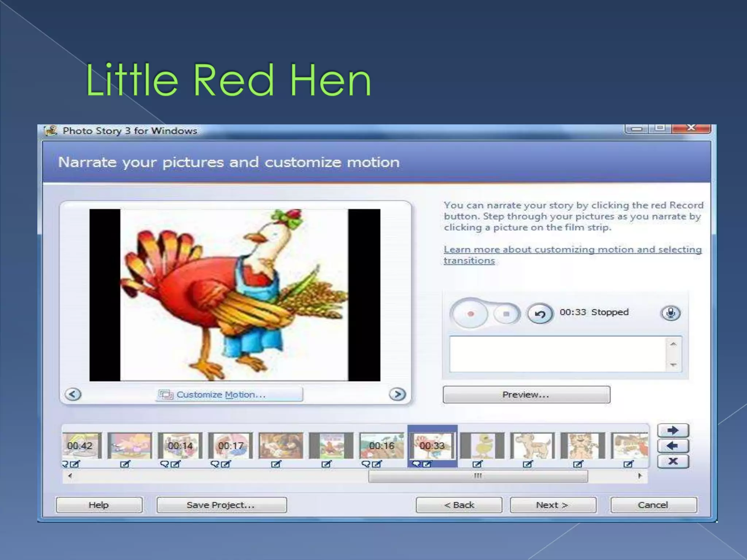Click the Delete narration undo icon
The width and height of the screenshot is (747, 560).
(540, 314)
